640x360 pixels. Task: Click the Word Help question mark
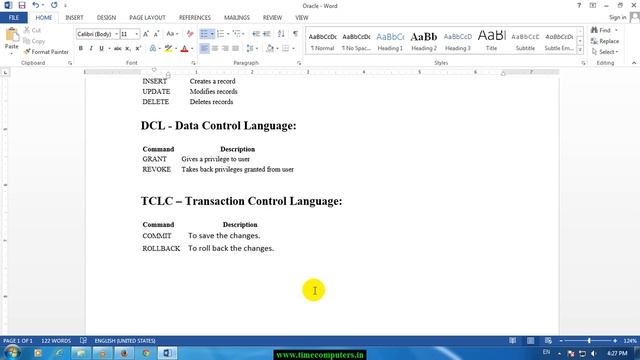click(579, 5)
